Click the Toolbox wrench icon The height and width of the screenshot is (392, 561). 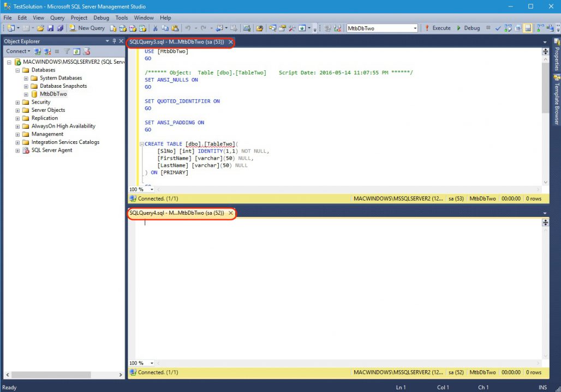point(292,28)
